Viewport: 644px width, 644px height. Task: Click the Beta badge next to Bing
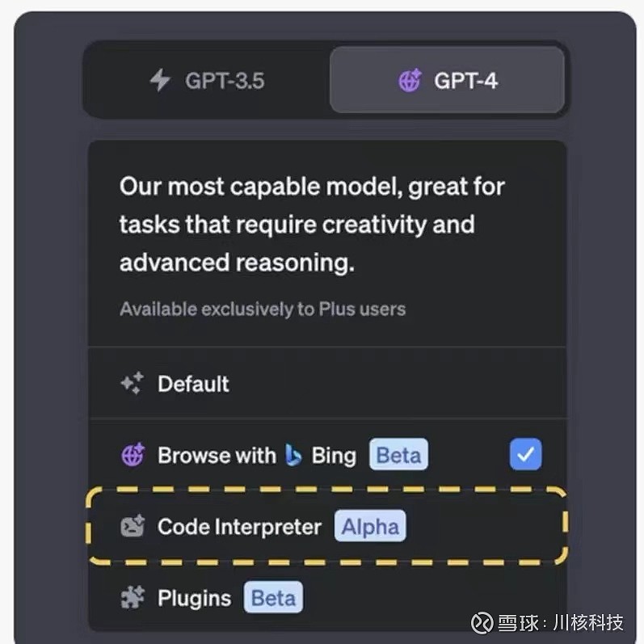(398, 455)
